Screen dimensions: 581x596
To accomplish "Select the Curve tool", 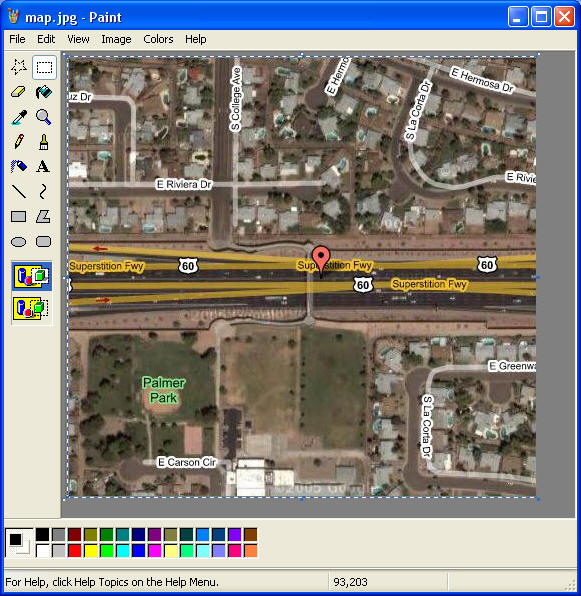I will (x=44, y=191).
